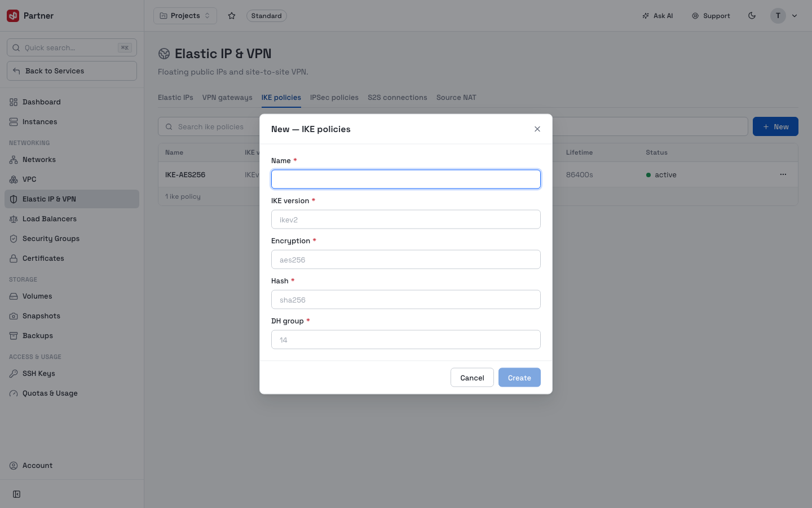This screenshot has width=812, height=508.
Task: Switch to the S2S connections tab
Action: tap(398, 98)
